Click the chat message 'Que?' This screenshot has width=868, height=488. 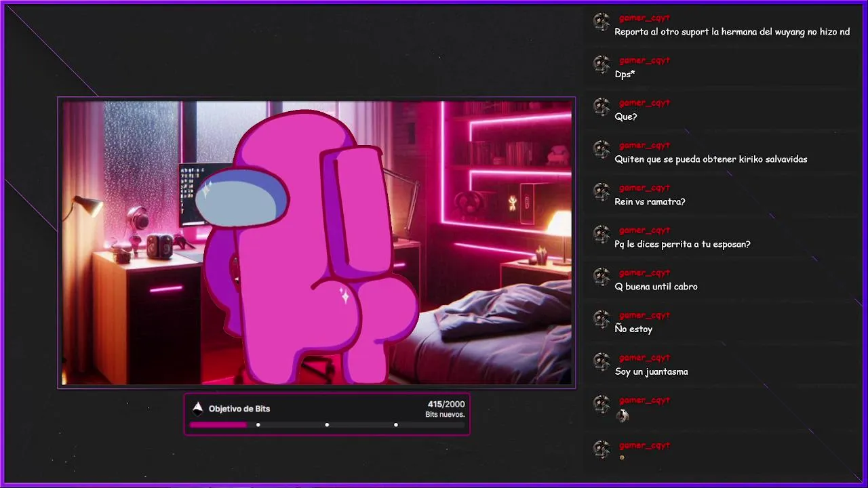pos(626,117)
